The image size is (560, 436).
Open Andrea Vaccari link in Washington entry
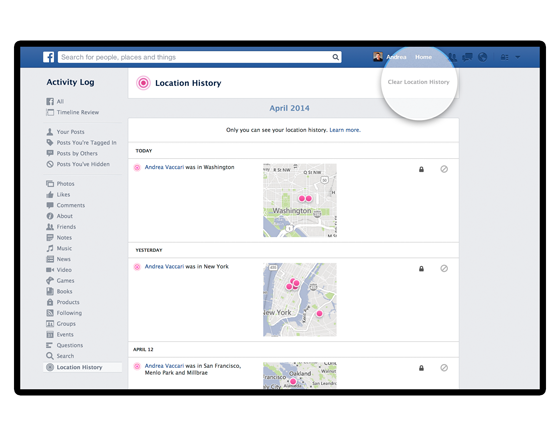[164, 167]
